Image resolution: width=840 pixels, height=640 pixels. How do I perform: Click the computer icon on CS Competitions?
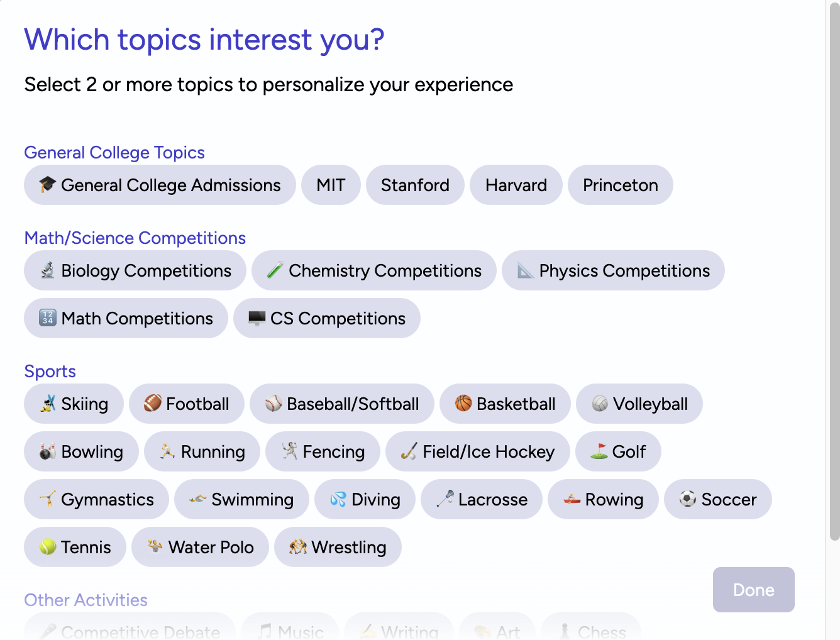point(257,318)
